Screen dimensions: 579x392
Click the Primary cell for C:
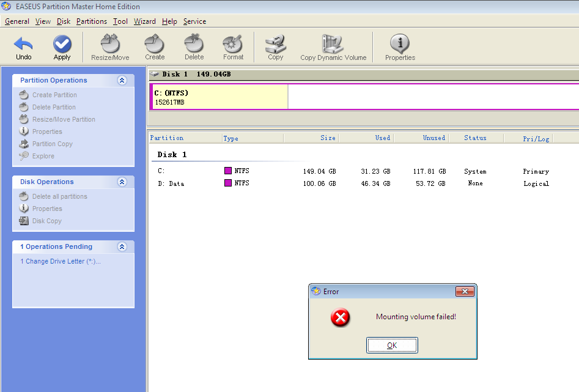536,171
